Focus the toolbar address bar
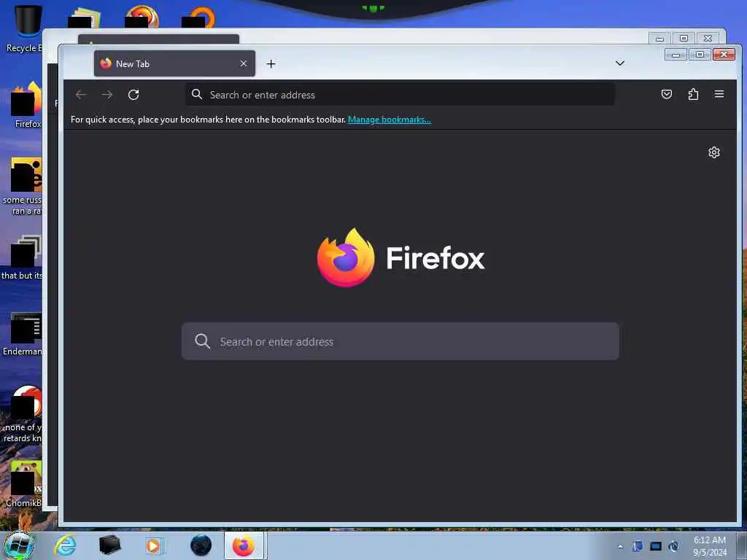Image resolution: width=747 pixels, height=560 pixels. pyautogui.click(x=400, y=95)
